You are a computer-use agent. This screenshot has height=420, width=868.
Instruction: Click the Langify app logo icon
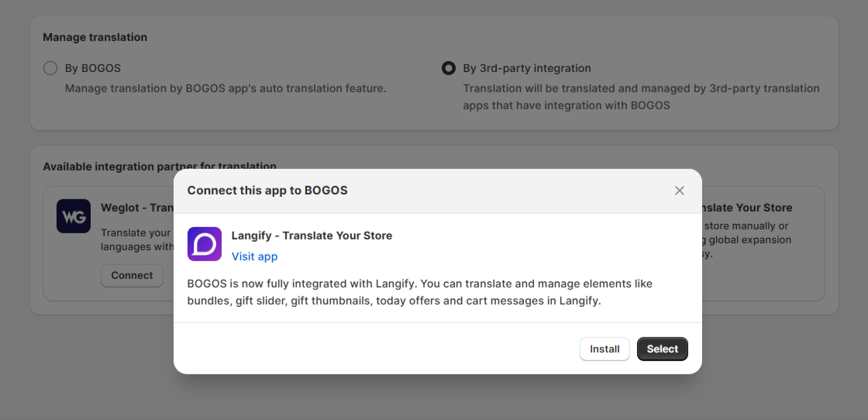[205, 244]
